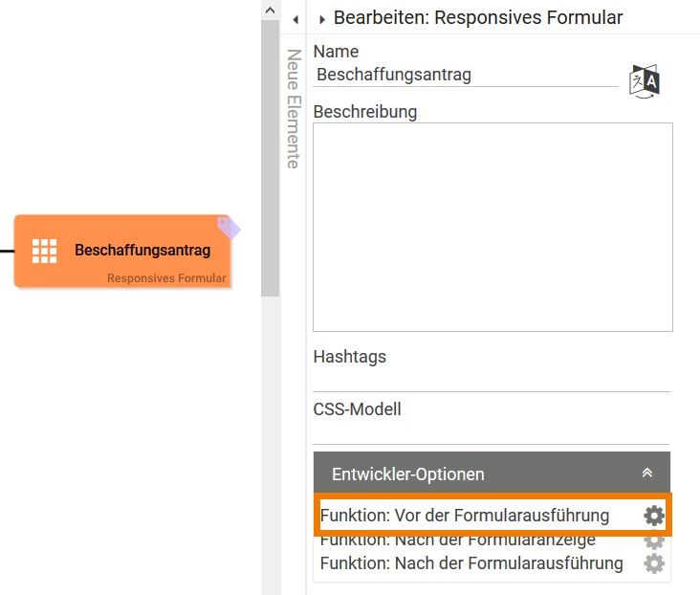This screenshot has width=700, height=595.
Task: Select the Beschaffungsantrag node label on the canvas
Action: pyautogui.click(x=142, y=251)
